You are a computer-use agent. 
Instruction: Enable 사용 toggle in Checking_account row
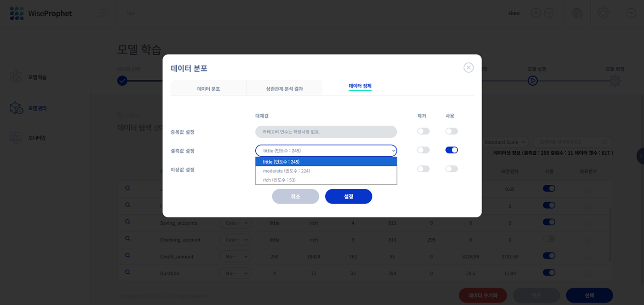tap(549, 239)
